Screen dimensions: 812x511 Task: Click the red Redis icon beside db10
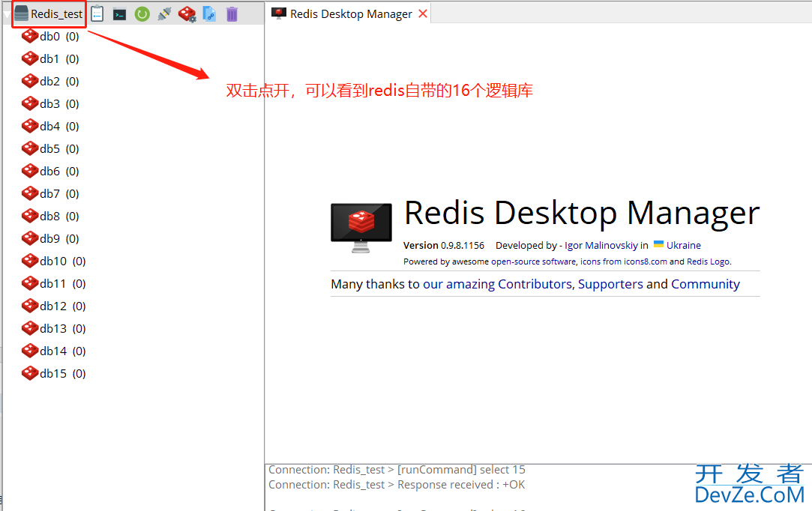(30, 261)
